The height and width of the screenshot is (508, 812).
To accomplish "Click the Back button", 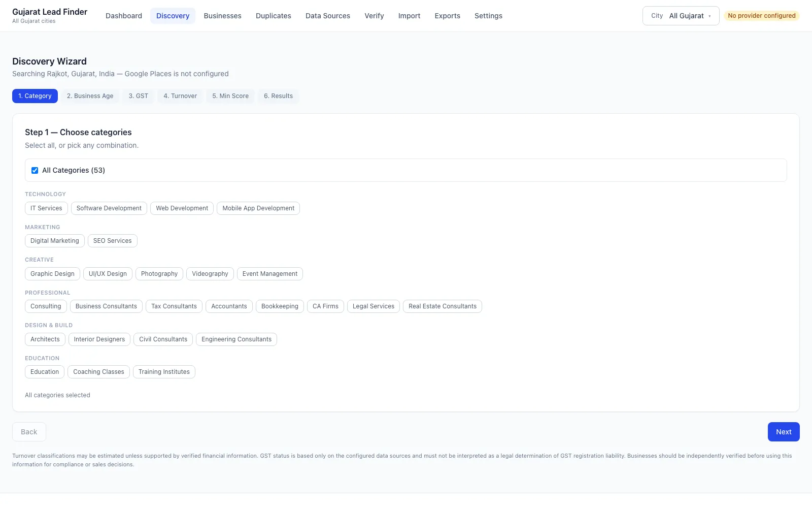I will point(29,432).
